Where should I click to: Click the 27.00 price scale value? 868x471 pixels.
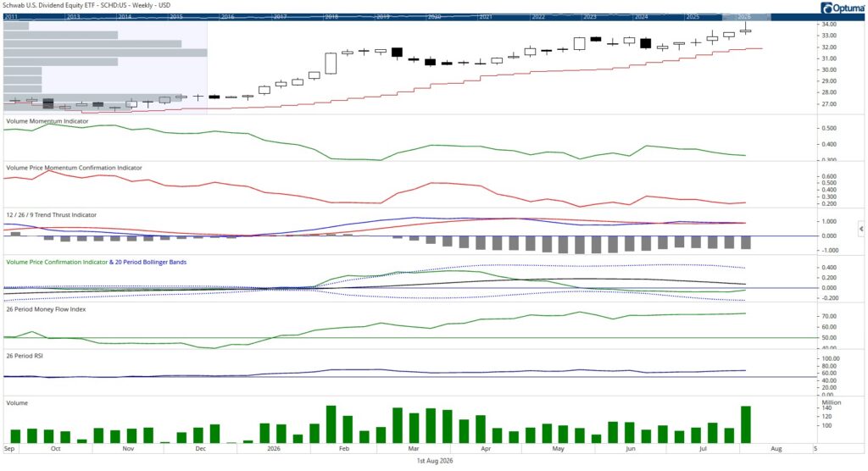click(x=829, y=104)
